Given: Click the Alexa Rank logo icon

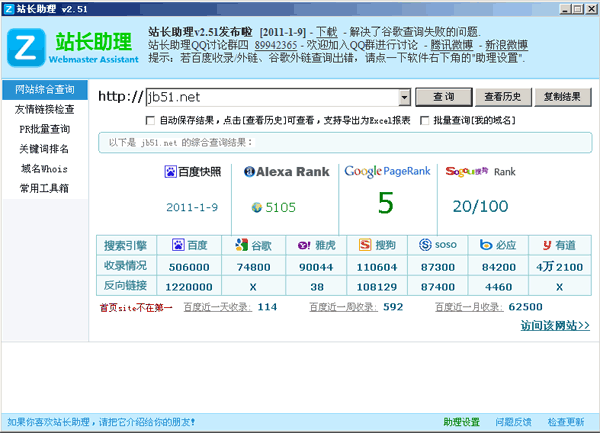Looking at the screenshot, I should 249,172.
